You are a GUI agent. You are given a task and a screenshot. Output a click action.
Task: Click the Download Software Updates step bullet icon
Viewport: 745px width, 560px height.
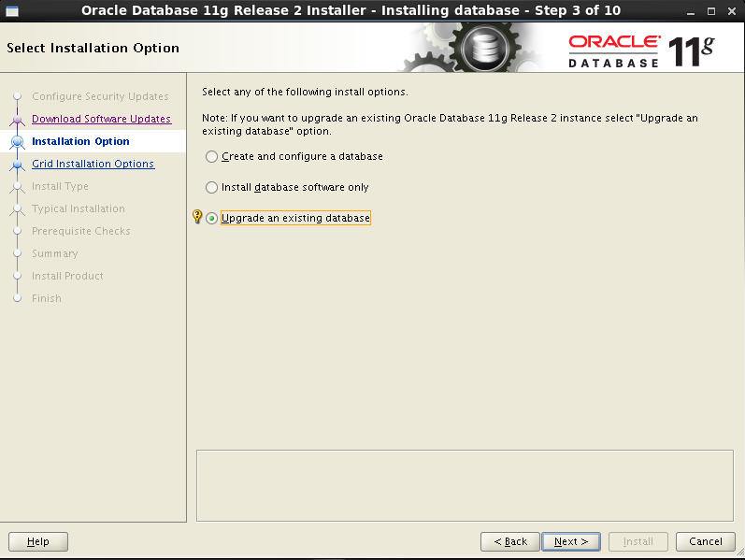pyautogui.click(x=18, y=119)
